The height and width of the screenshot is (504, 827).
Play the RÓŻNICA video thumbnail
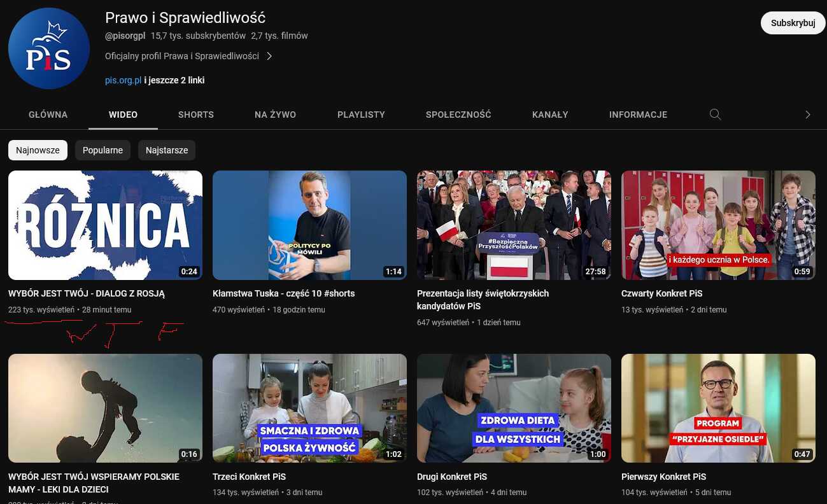coord(105,225)
